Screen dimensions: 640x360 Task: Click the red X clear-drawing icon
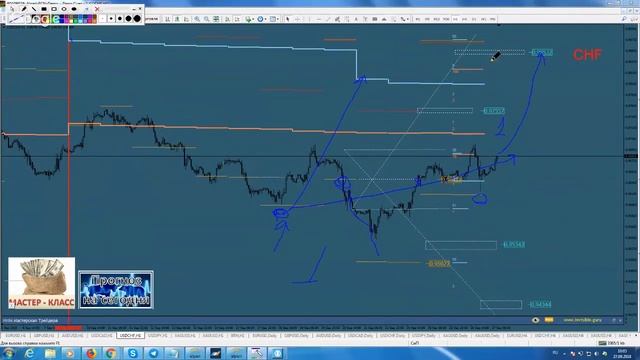pos(97,9)
